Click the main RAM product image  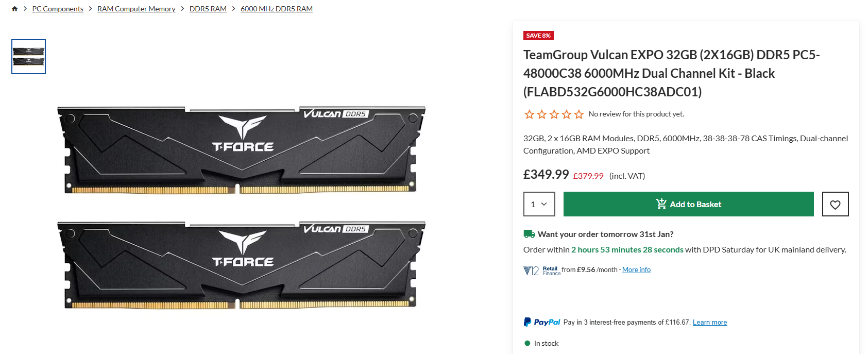pyautogui.click(x=241, y=206)
